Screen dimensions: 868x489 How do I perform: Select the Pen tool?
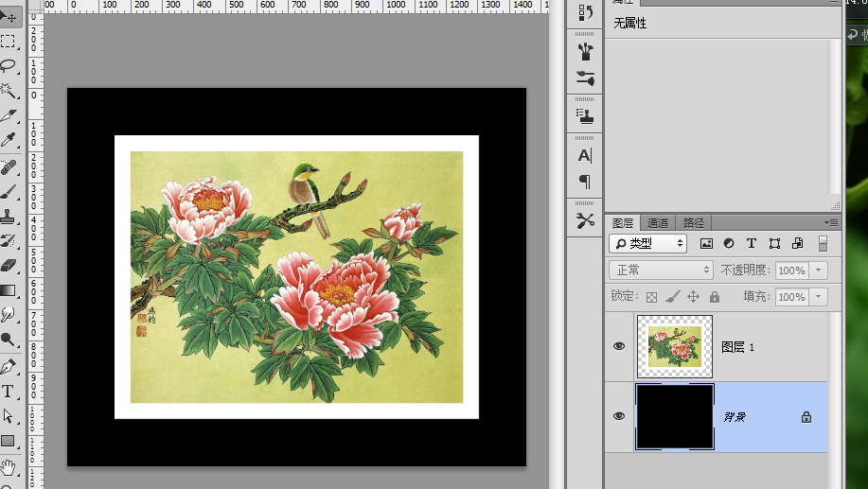point(9,366)
